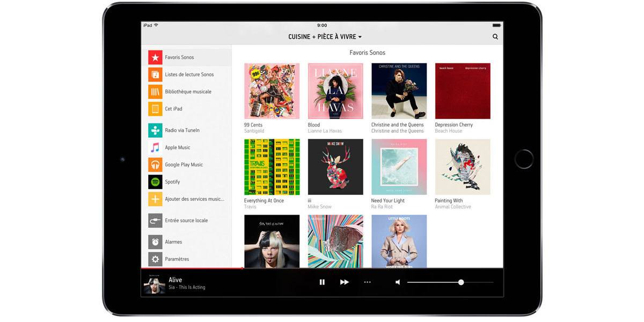The width and height of the screenshot is (644, 322).
Task: Open Ajouter des services music... label
Action: (x=194, y=199)
